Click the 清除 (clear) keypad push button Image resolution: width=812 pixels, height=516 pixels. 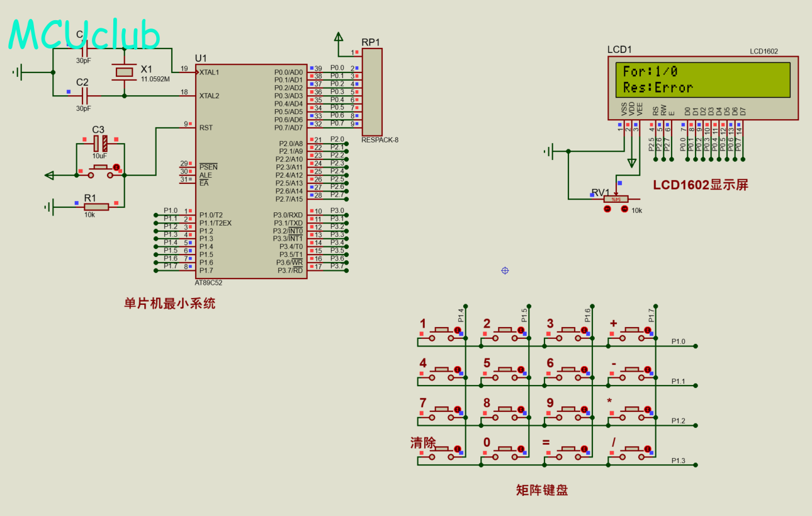coord(441,453)
